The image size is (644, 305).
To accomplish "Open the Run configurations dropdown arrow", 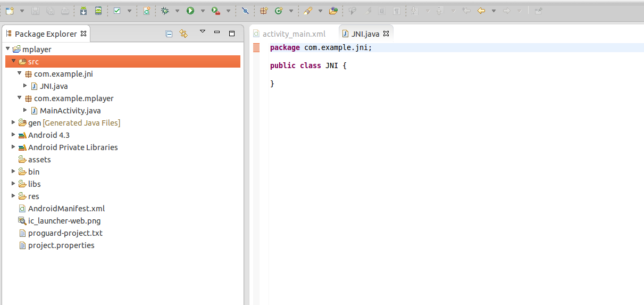I will click(x=203, y=11).
